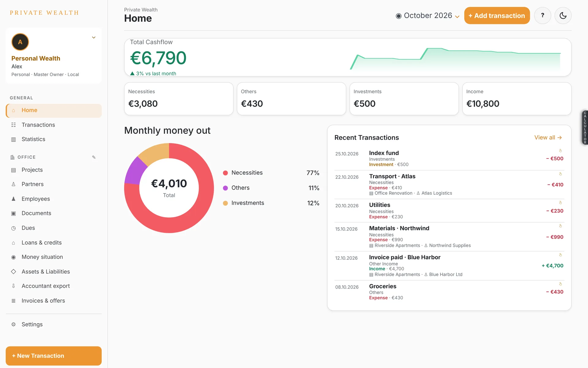Open Projects in the Office section
588x368 pixels.
[54, 170]
